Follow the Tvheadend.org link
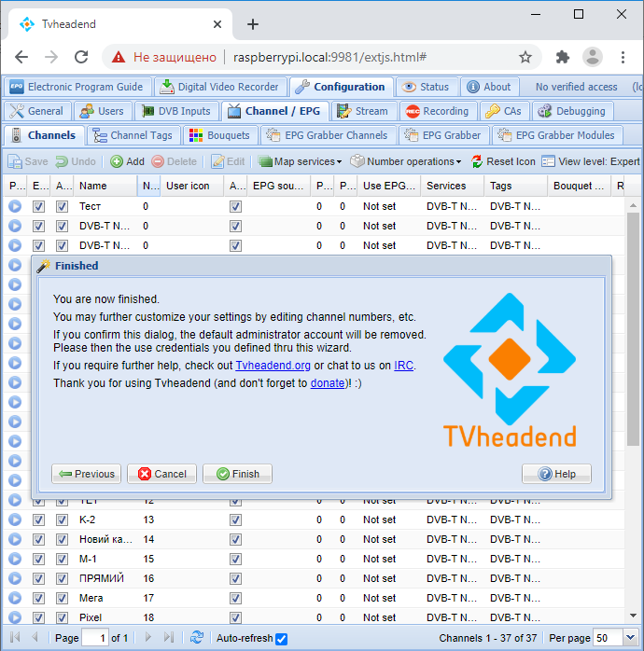 click(x=273, y=366)
